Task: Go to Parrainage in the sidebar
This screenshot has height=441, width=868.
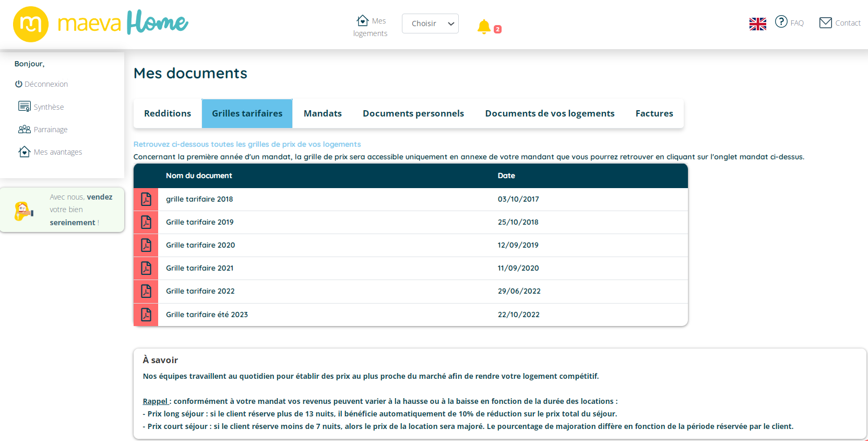Action: pyautogui.click(x=43, y=130)
